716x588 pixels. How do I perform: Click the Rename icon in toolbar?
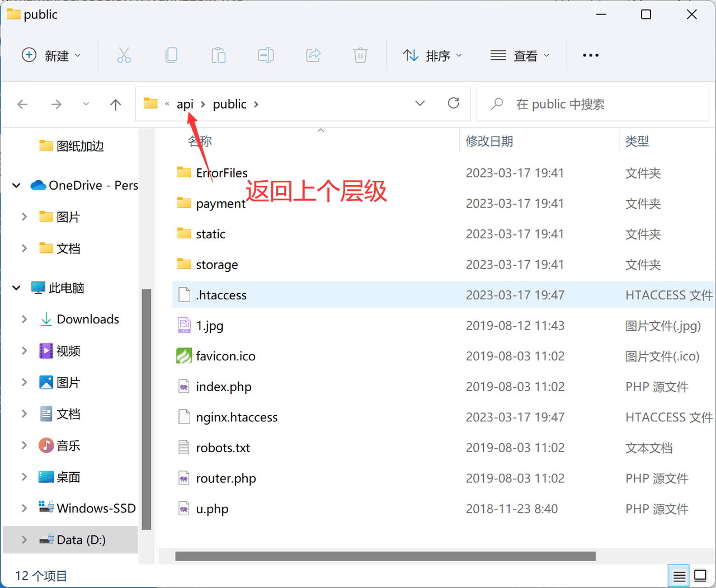tap(266, 55)
